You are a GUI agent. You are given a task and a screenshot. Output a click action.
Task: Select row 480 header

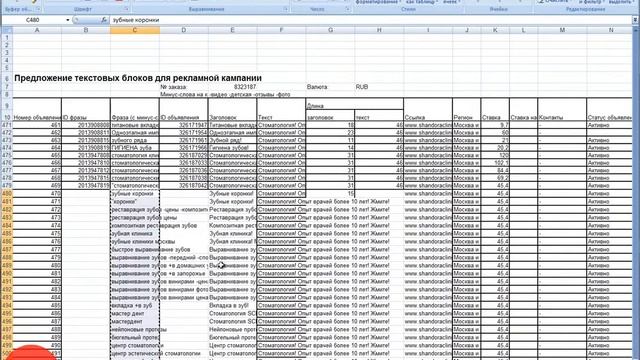tap(7, 193)
